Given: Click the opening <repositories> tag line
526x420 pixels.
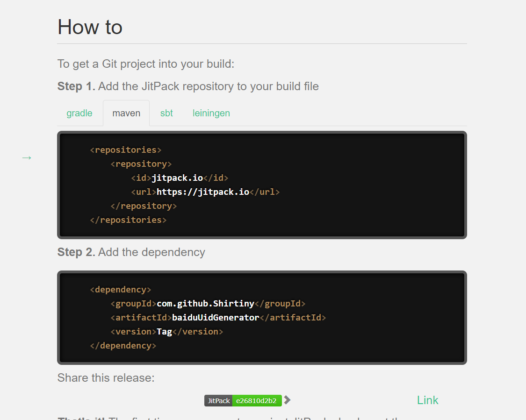Looking at the screenshot, I should coord(126,150).
